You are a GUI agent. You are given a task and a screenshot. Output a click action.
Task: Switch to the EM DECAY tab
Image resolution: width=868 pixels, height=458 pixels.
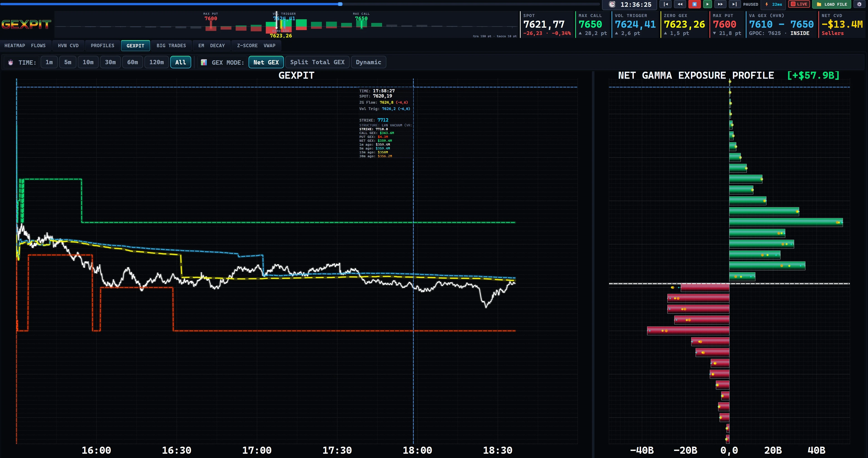212,46
